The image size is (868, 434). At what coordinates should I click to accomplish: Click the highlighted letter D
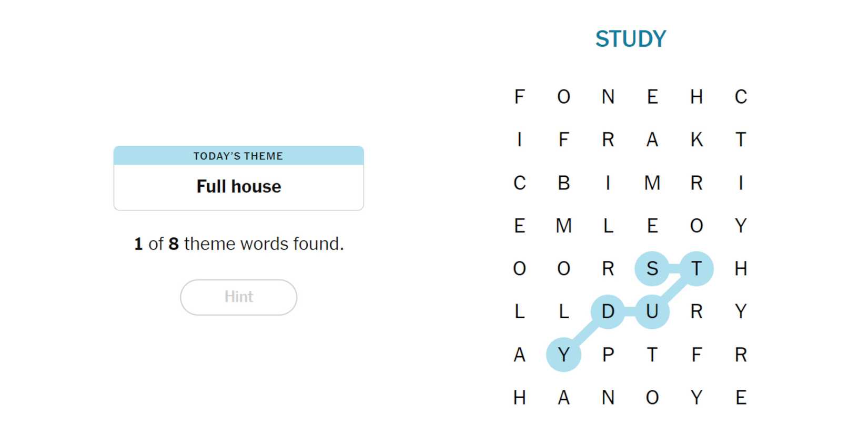tap(608, 312)
